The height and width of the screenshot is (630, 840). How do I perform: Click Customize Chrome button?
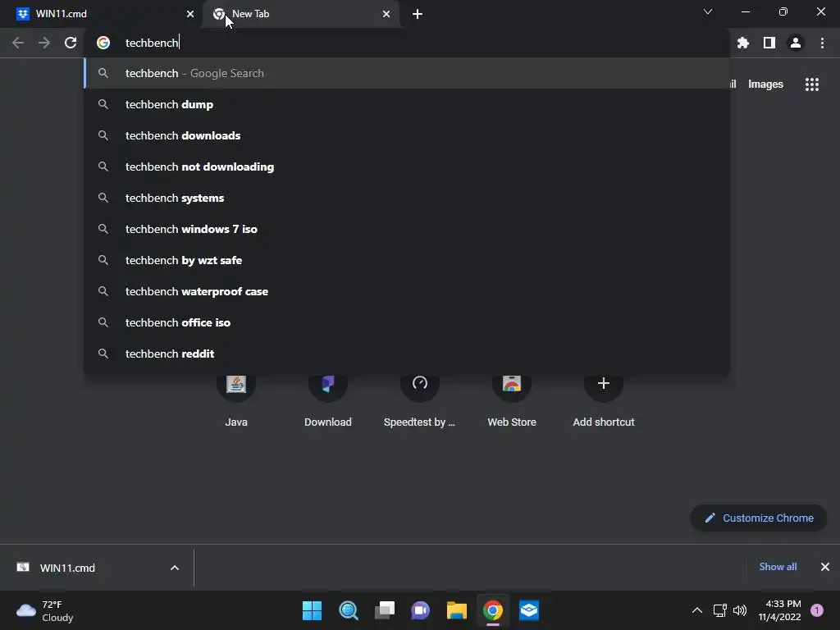pyautogui.click(x=759, y=518)
